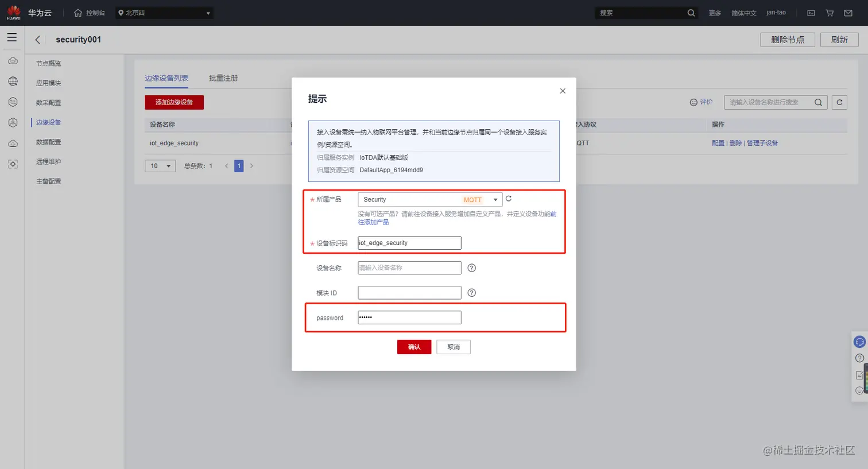Click the hexagon person icon in the left rail
This screenshot has height=469, width=868.
coord(13,123)
